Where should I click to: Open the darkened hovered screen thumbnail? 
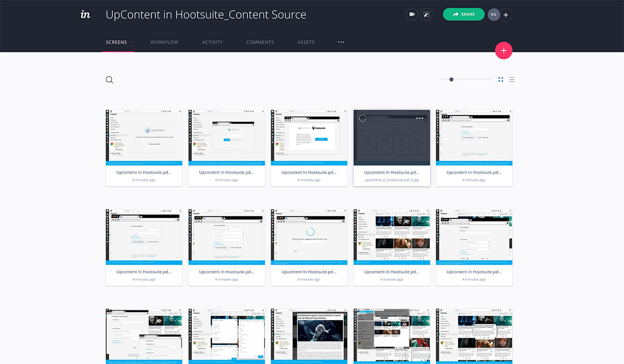(392, 138)
